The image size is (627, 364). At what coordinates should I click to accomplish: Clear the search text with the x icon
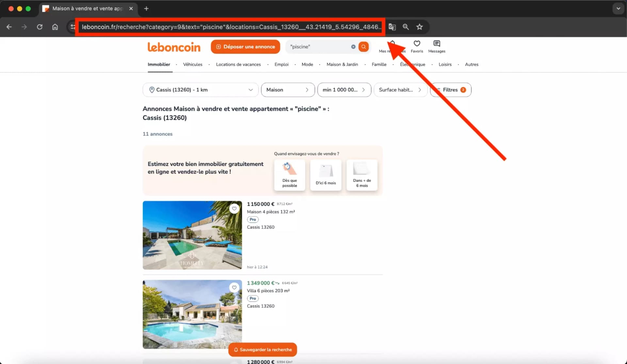tap(353, 47)
